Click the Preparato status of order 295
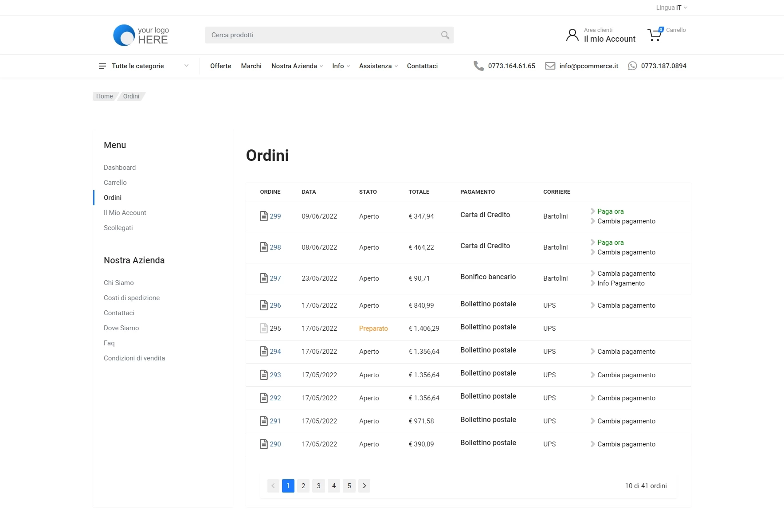784x532 pixels. 373,329
